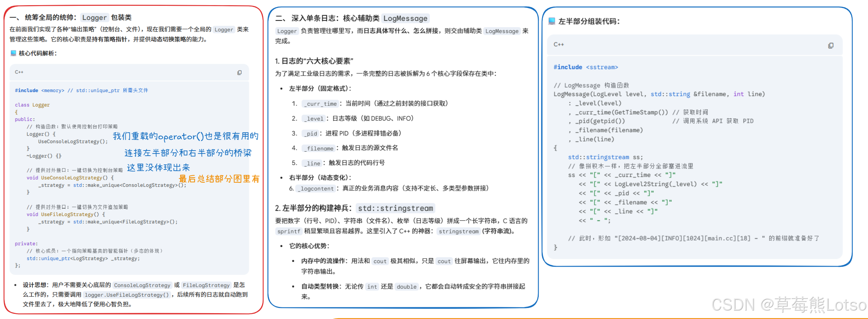Image resolution: width=868 pixels, height=319 pixels.
Task: Click int inline chip before 还是
Action: [372, 287]
